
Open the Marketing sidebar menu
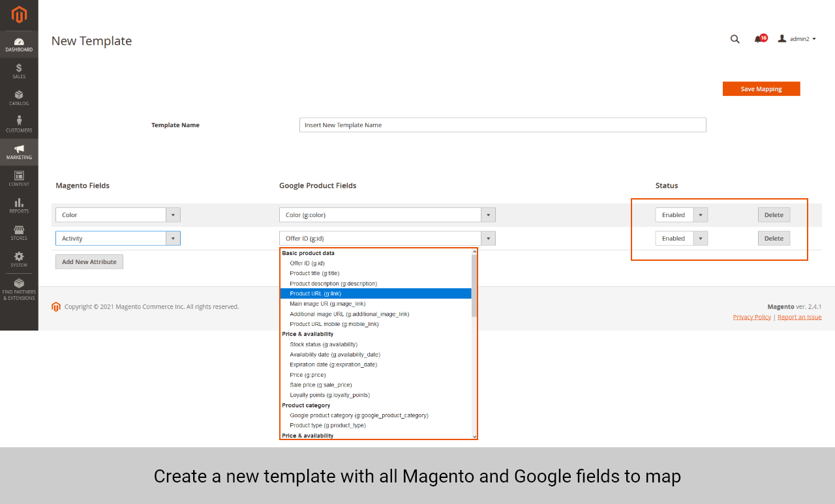pos(19,152)
